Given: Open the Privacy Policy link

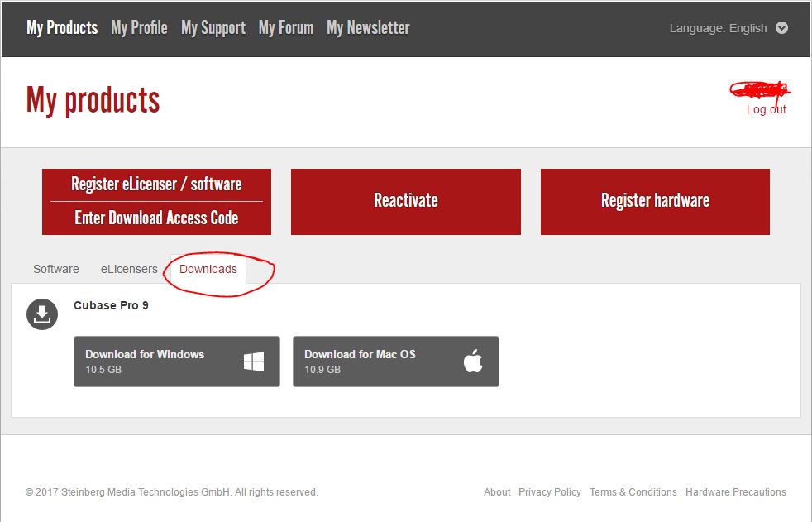Looking at the screenshot, I should (550, 492).
